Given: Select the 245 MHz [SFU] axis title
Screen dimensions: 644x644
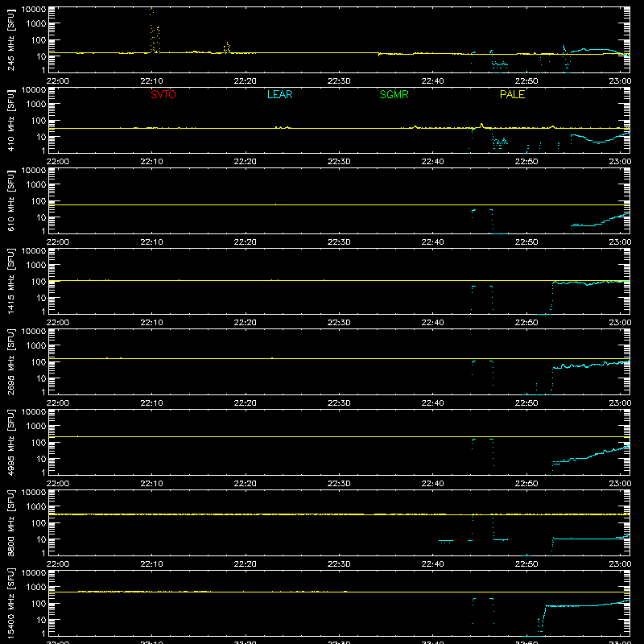Looking at the screenshot, I should (x=10, y=39).
